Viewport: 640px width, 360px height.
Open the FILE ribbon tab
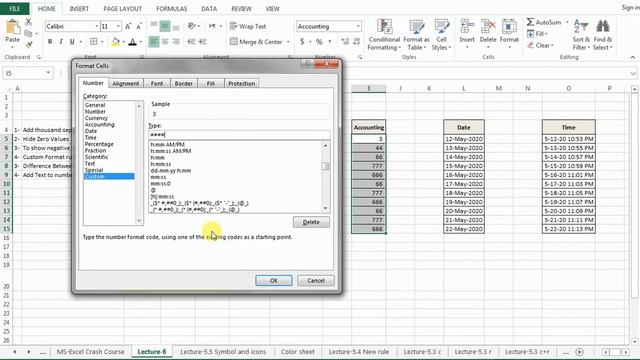pyautogui.click(x=15, y=9)
